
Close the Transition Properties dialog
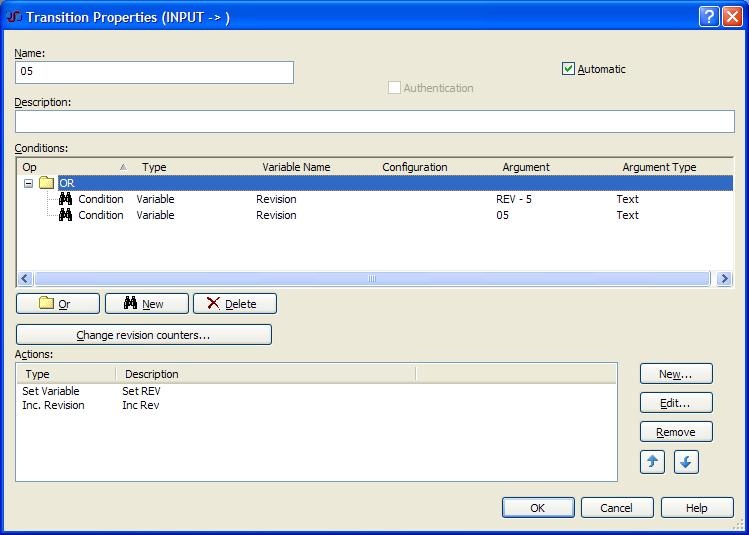pyautogui.click(x=732, y=18)
